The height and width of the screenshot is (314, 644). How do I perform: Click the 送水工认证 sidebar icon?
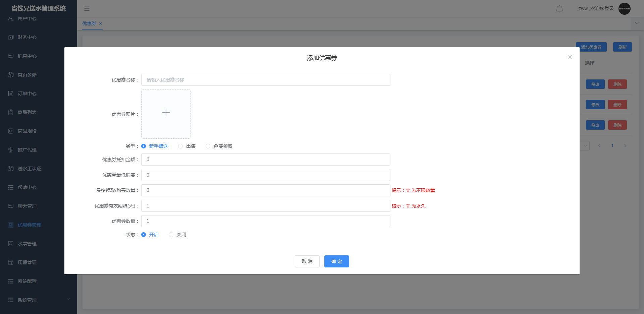coord(11,169)
